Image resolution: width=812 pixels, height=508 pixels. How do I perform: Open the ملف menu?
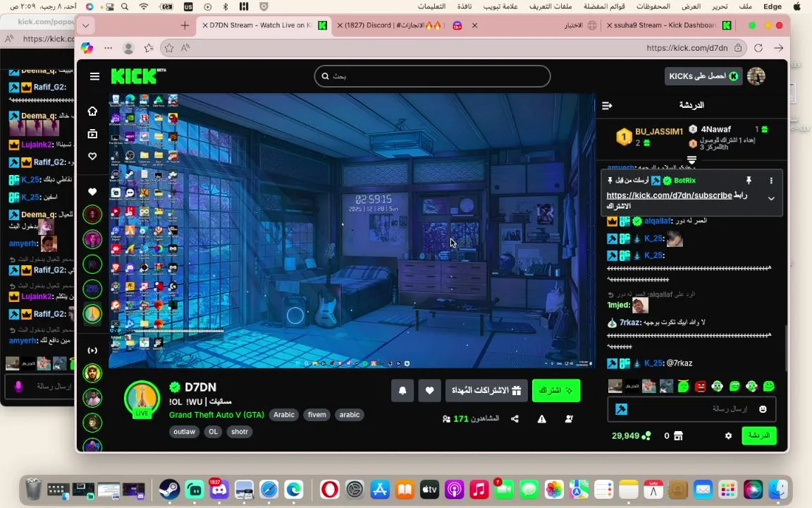(746, 7)
